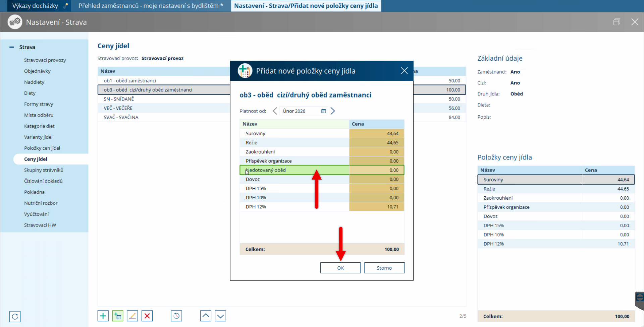Select Zaokrouhlení row in Položky ceny jídla
The height and width of the screenshot is (327, 644).
tap(556, 198)
